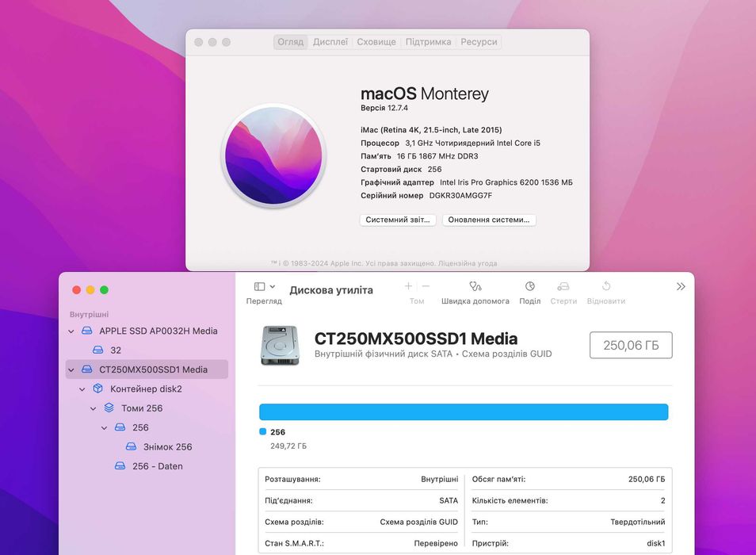Click the blue 256 partition usage bar
Image resolution: width=756 pixels, height=555 pixels.
click(x=464, y=411)
